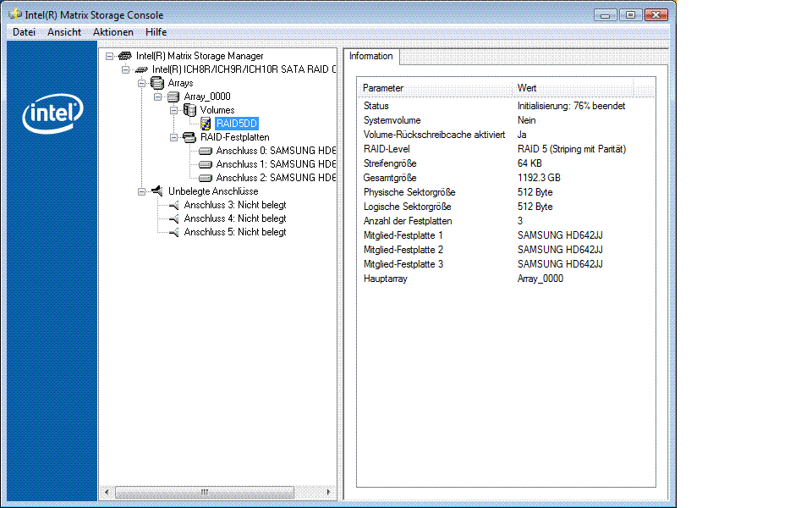Select Intel(R) Matrix Storage Manager root entry
Viewport: 812px width, 508px height.
tap(200, 56)
